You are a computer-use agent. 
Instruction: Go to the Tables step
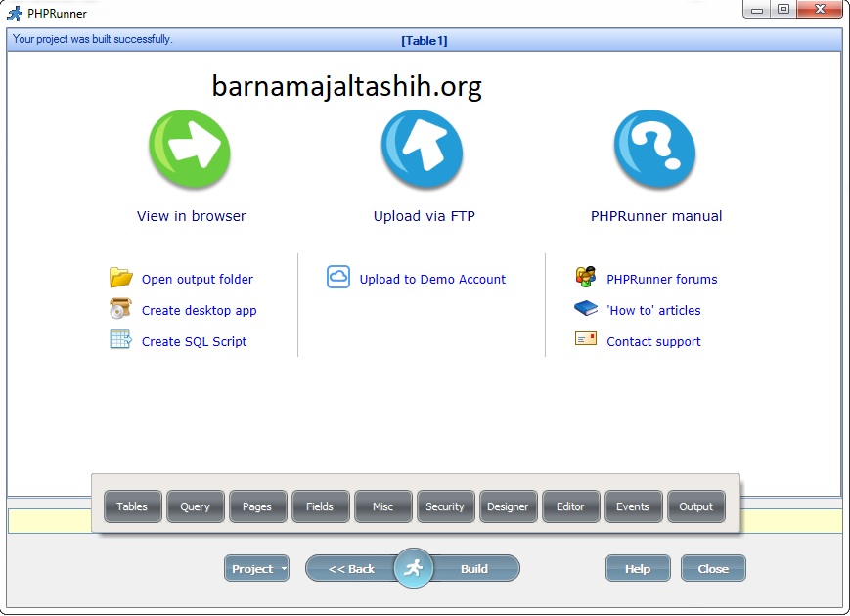(132, 506)
